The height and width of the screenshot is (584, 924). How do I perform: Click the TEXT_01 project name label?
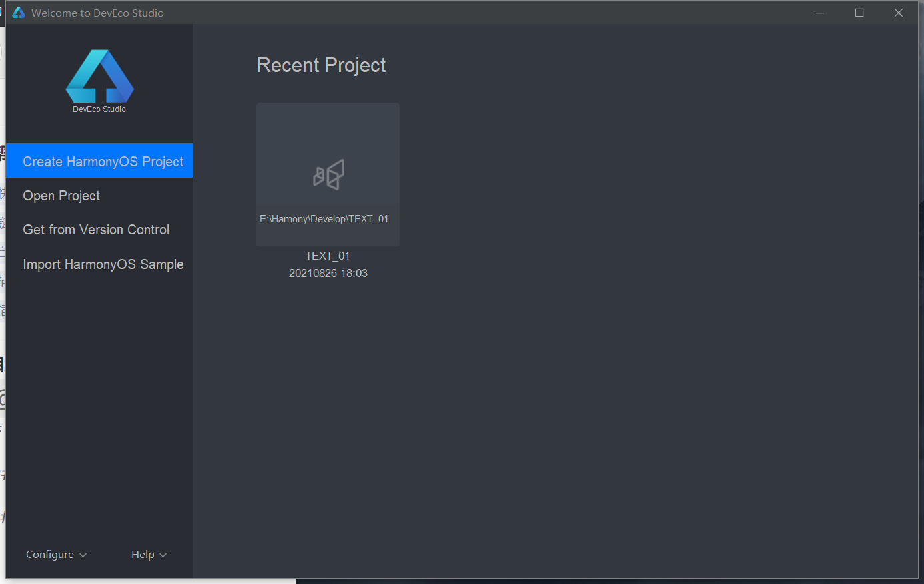(x=328, y=256)
